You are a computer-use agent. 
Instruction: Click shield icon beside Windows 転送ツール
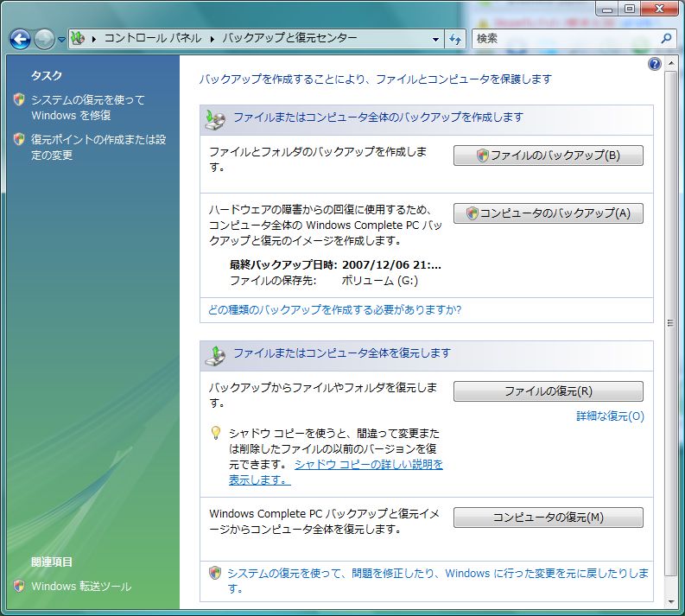[x=19, y=586]
